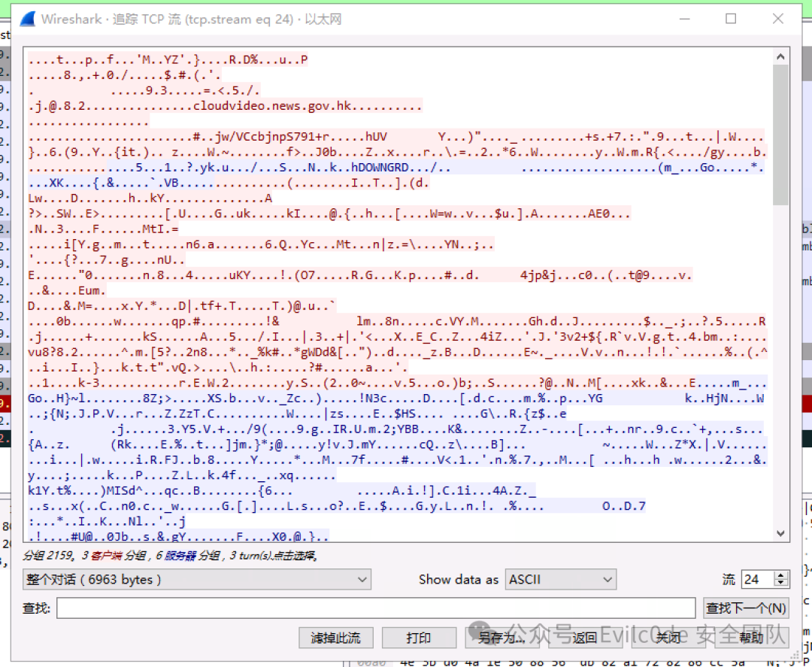Click the vertical scrollbar thumb in stream pane
812x667 pixels.
[781, 135]
